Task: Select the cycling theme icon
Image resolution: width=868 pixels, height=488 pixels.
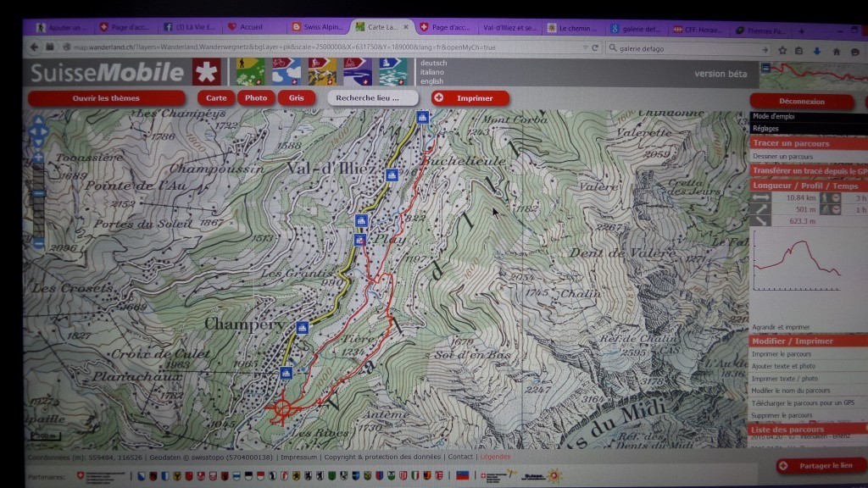Action: click(287, 71)
